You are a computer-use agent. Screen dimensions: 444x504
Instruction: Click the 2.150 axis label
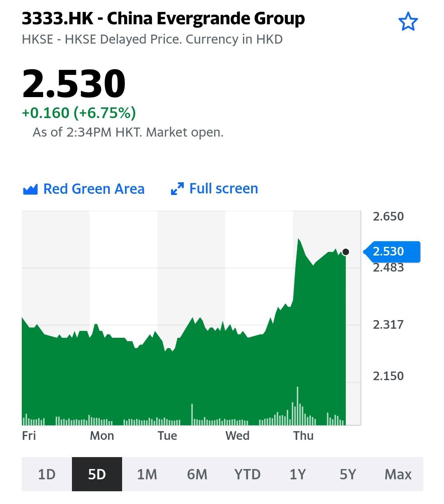pos(388,376)
